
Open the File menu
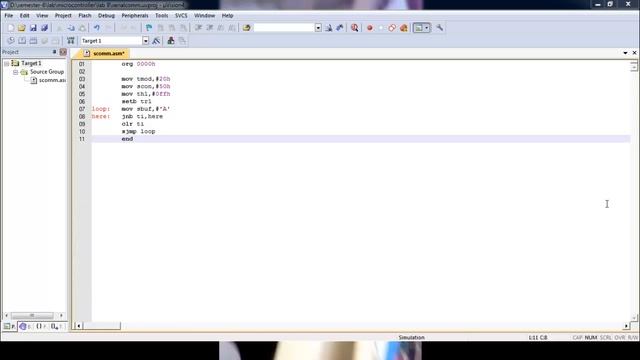(x=9, y=16)
